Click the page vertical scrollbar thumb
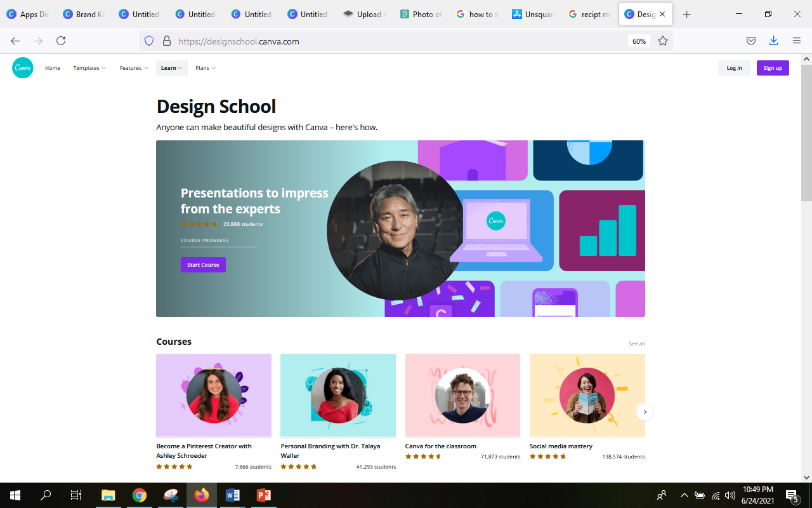 click(806, 133)
